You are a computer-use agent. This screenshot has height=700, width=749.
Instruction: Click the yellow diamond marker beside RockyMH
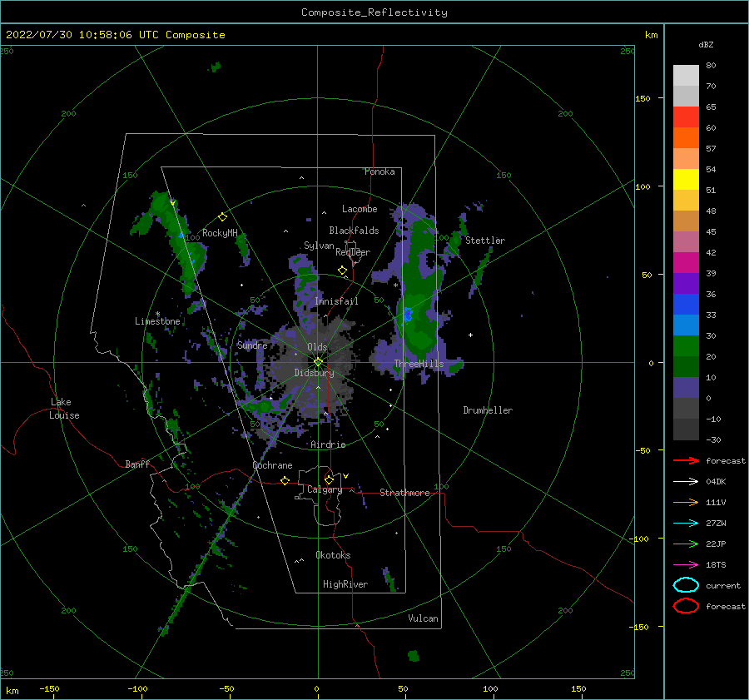[222, 217]
